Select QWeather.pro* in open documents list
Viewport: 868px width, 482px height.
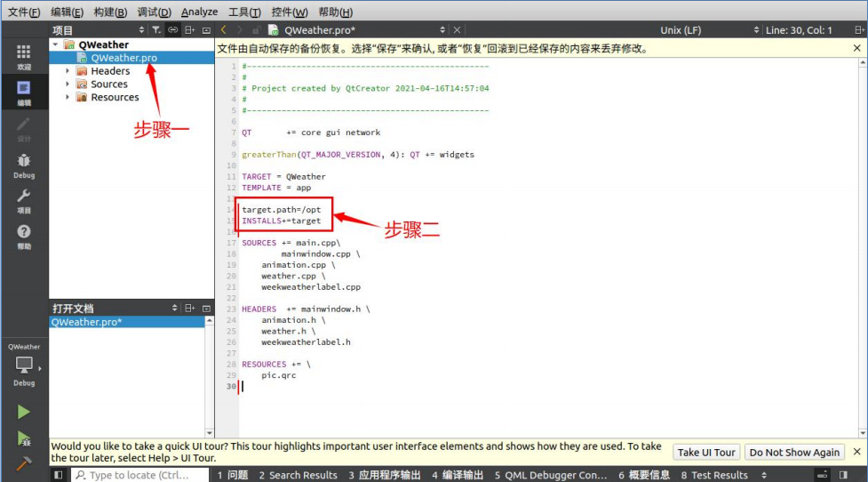(x=127, y=322)
